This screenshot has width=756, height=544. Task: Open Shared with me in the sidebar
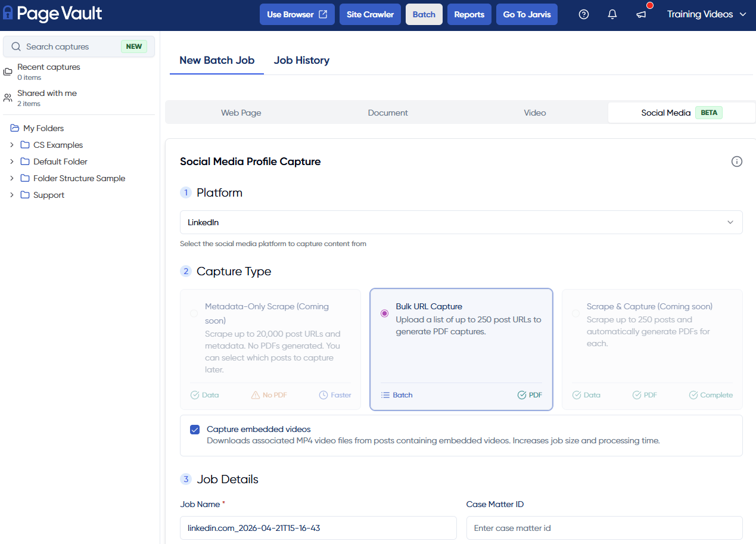[x=79, y=98]
